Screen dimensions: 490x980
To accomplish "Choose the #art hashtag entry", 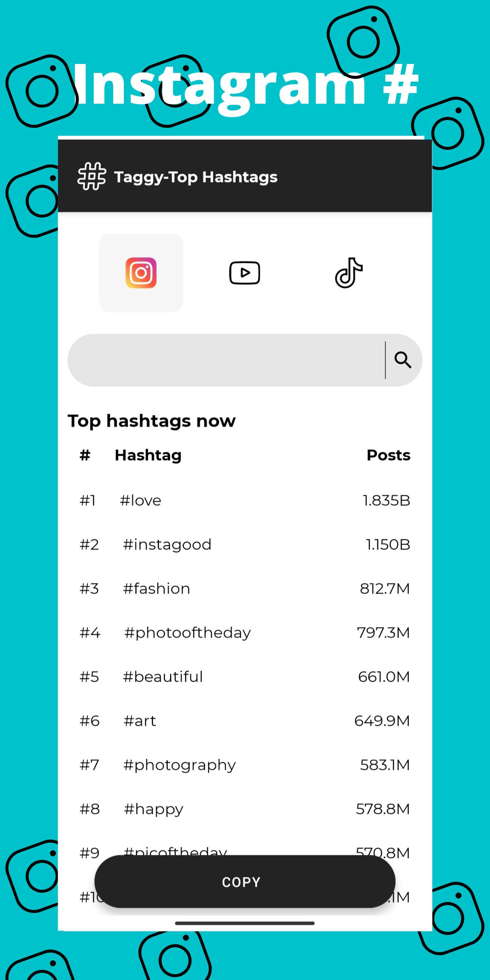I will (x=245, y=721).
